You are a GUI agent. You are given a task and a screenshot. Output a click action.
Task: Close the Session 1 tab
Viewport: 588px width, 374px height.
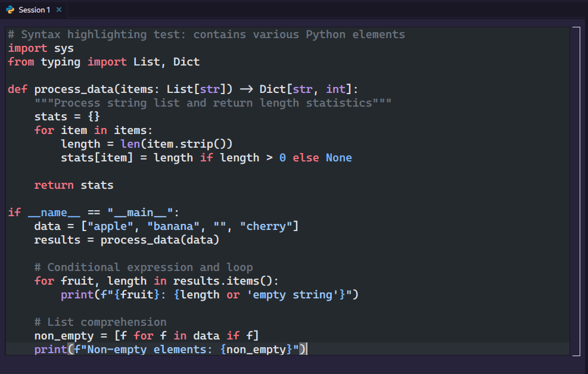click(59, 10)
